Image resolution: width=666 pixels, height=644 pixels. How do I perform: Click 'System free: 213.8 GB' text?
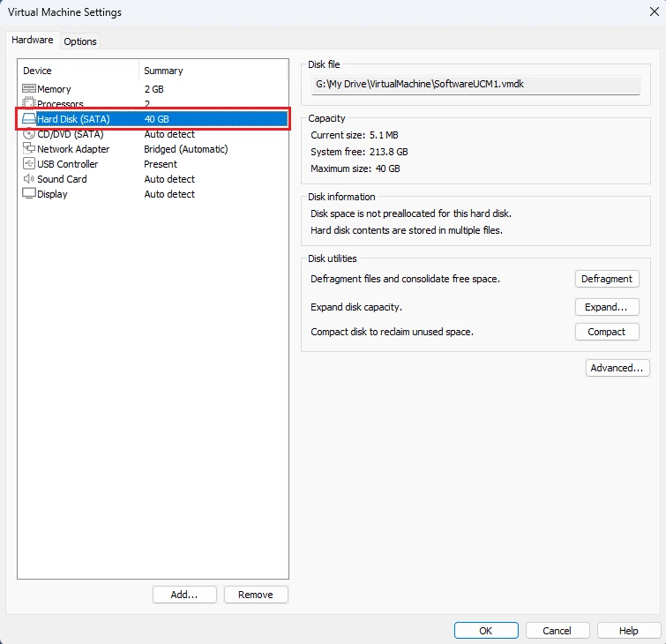[359, 152]
